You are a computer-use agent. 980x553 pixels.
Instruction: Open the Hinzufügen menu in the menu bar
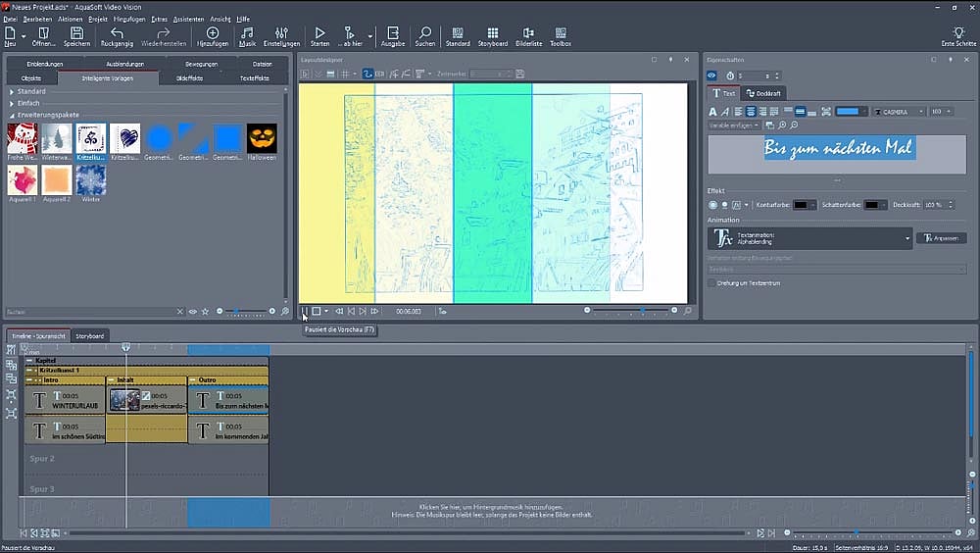point(129,19)
